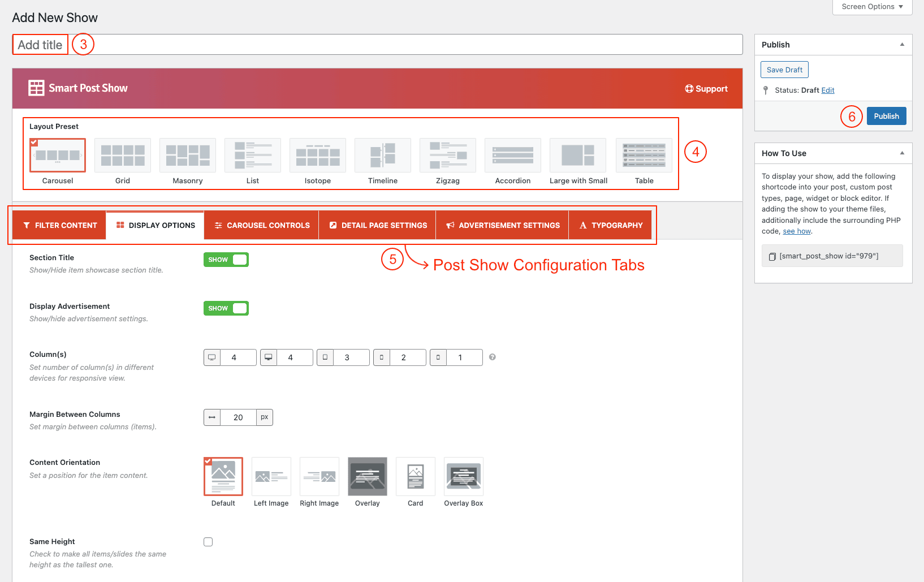Pick the Timeline layout preset icon

(x=383, y=156)
